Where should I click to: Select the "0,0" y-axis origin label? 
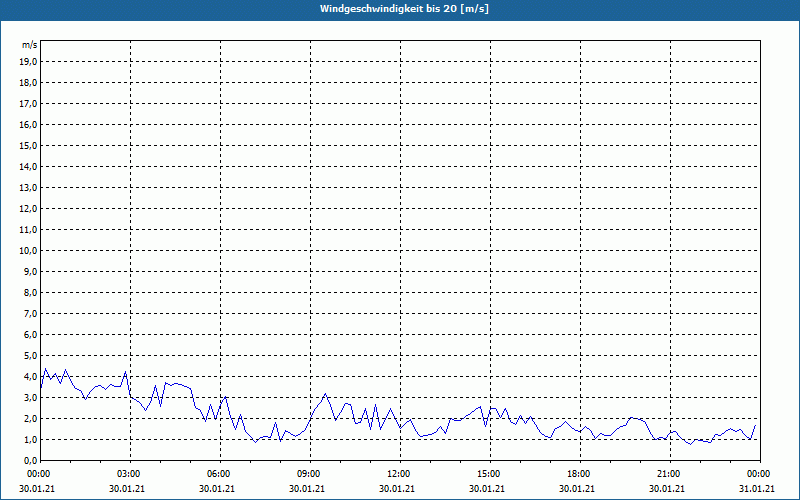point(30,461)
